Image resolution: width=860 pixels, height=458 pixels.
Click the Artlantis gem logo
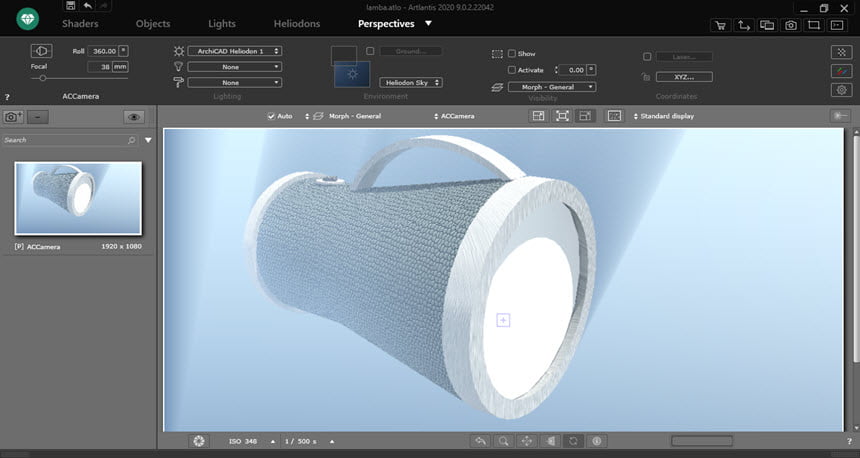click(x=27, y=20)
